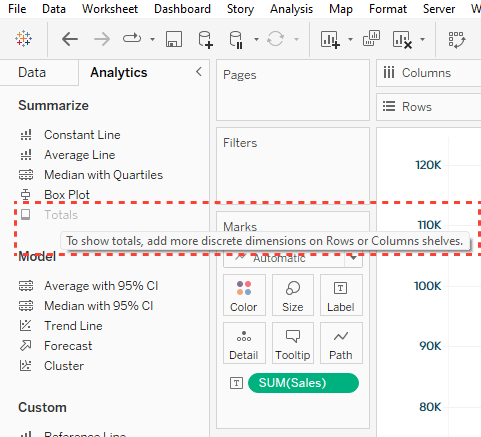481x437 pixels.
Task: Open the Label marks card button
Action: point(341,295)
